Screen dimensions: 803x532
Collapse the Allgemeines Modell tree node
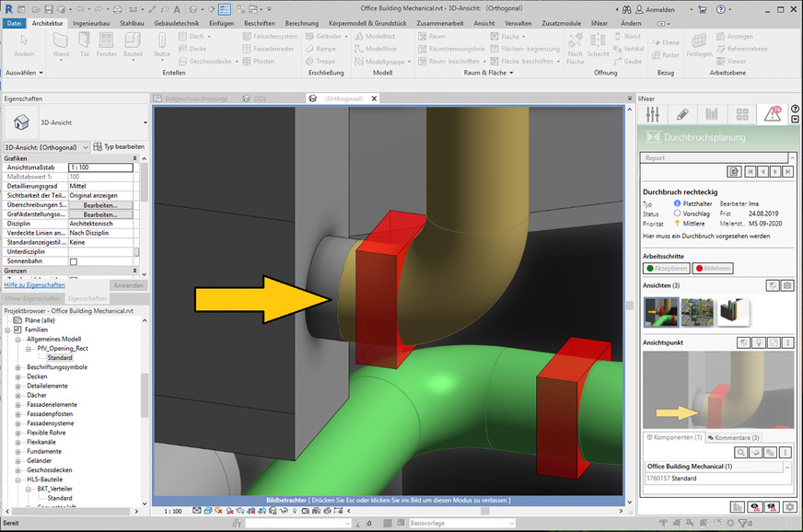pos(18,340)
